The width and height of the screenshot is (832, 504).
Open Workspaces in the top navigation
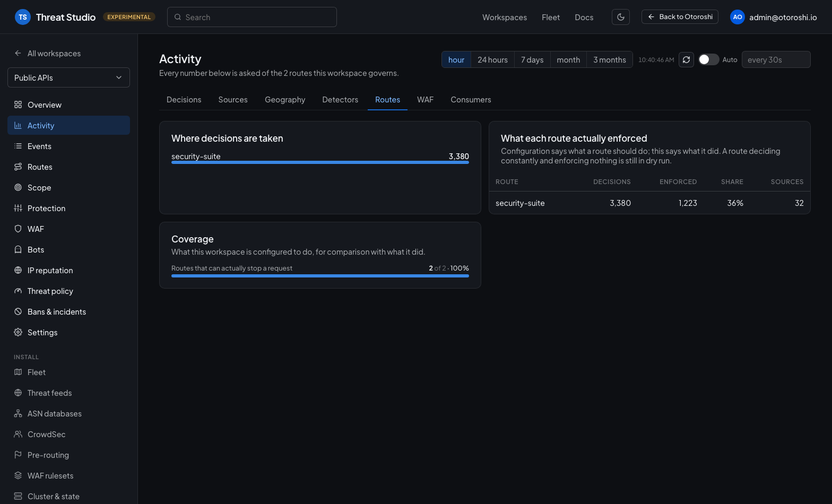coord(505,17)
